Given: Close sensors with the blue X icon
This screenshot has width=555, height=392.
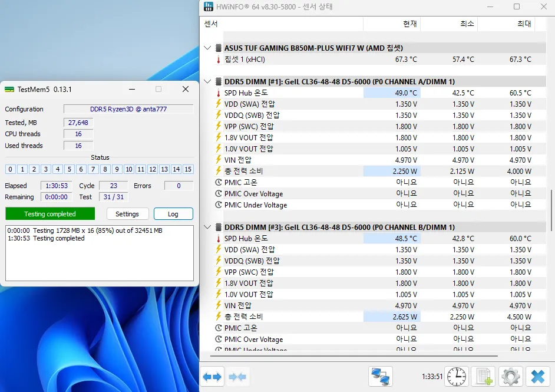Looking at the screenshot, I should click(x=538, y=377).
